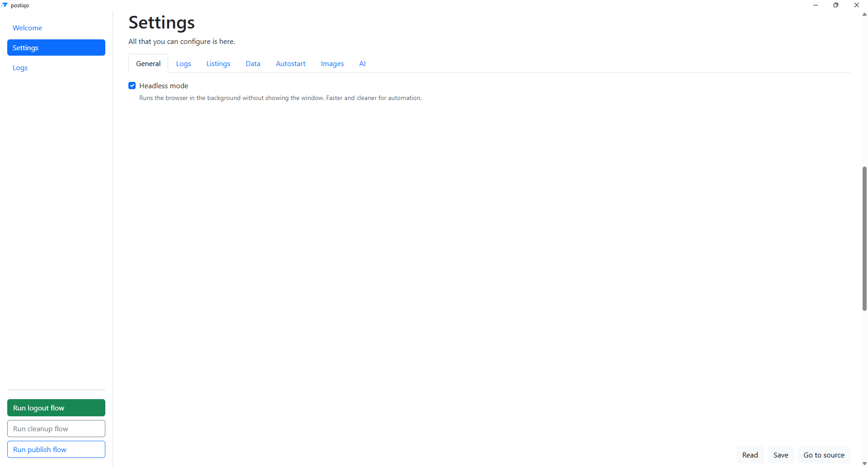Switch to the Listings tab
The width and height of the screenshot is (868, 467).
tap(218, 63)
